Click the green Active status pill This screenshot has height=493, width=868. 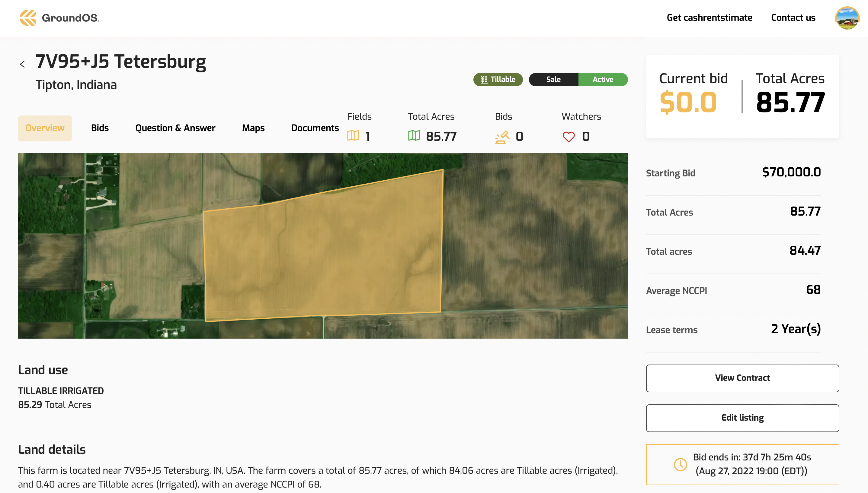click(603, 80)
